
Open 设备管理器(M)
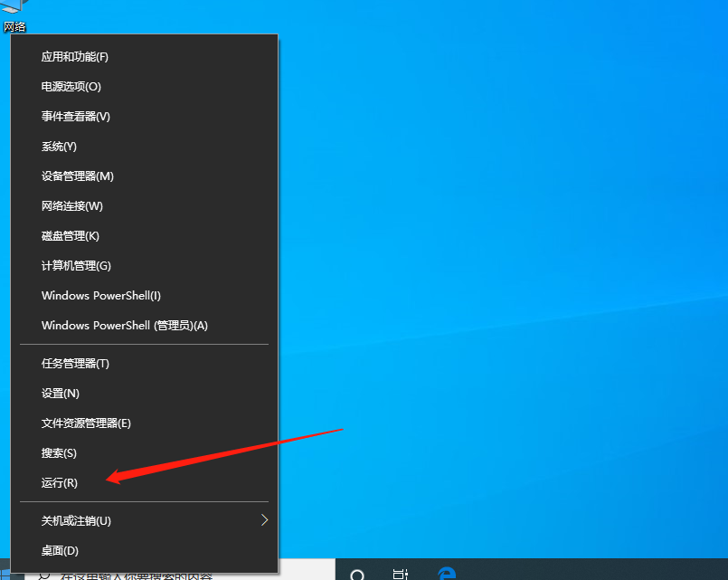point(78,176)
